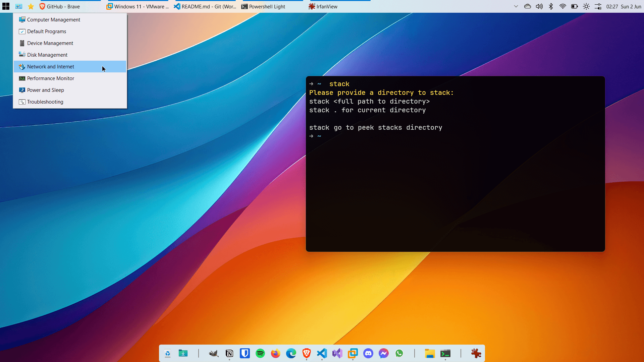Screen dimensions: 644x362
Task: Launch GIMP from the dock
Action: click(214, 353)
